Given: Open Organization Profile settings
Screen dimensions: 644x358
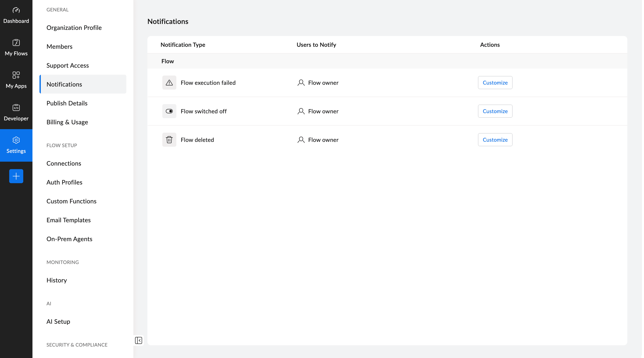Looking at the screenshot, I should [x=74, y=27].
